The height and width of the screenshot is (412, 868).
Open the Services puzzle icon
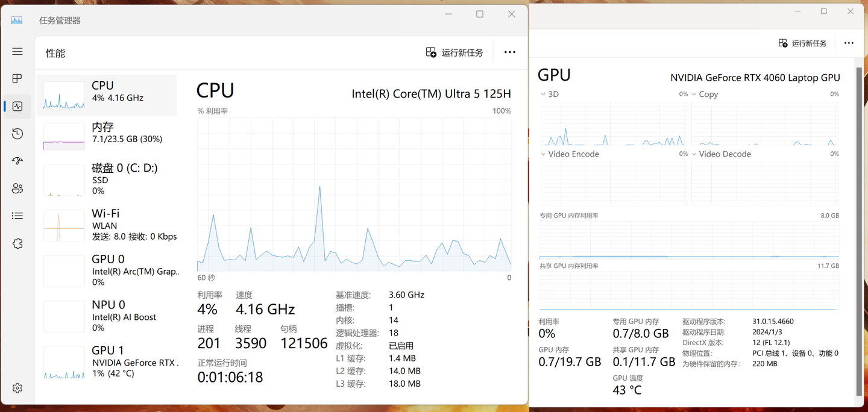tap(17, 243)
